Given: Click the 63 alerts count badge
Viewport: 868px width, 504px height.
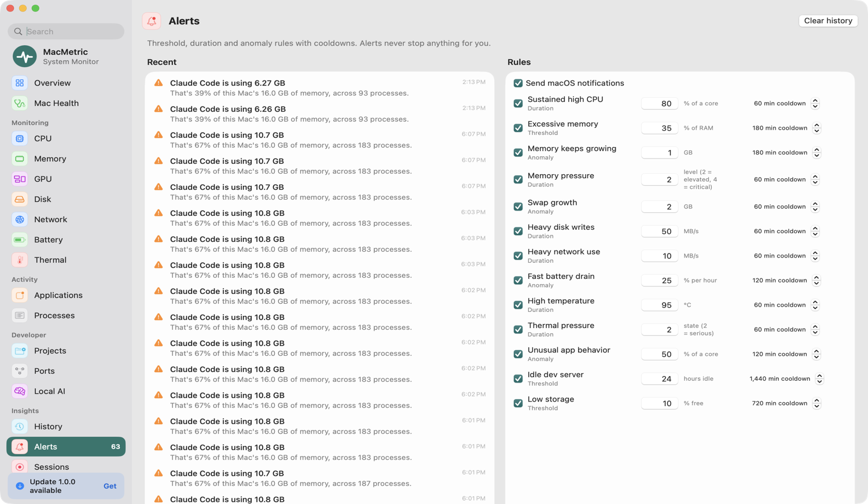Looking at the screenshot, I should pyautogui.click(x=116, y=447).
